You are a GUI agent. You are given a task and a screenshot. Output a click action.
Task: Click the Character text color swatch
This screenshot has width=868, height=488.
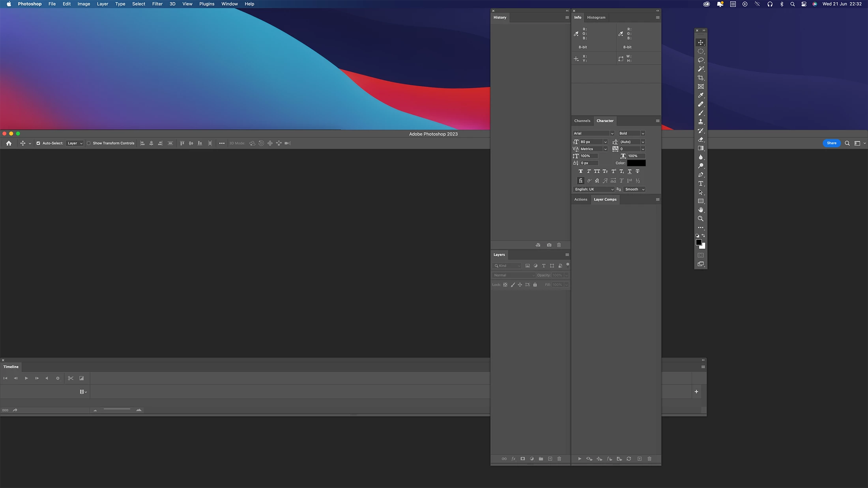tap(636, 163)
